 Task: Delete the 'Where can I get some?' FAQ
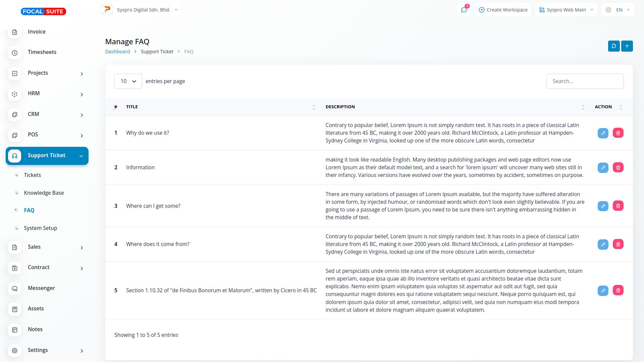click(618, 206)
